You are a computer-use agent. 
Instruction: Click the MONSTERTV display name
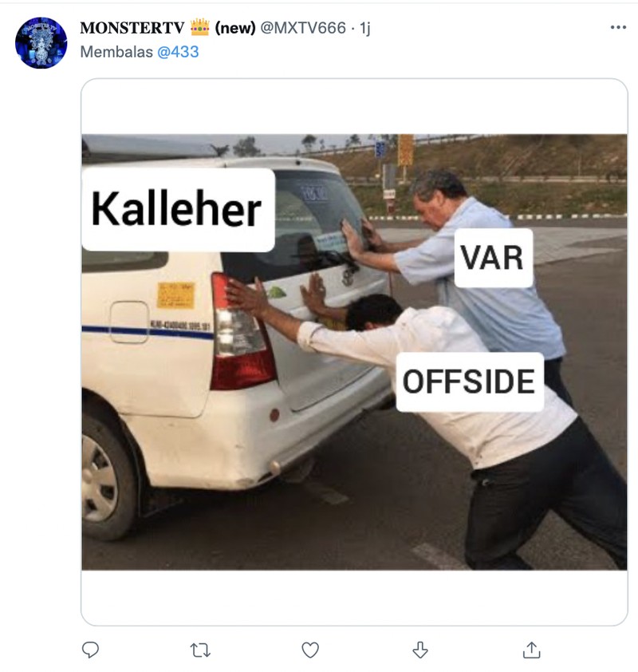[x=132, y=28]
